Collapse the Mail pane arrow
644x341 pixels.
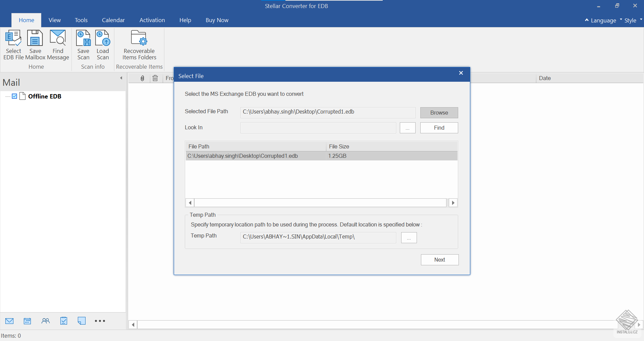pyautogui.click(x=121, y=78)
